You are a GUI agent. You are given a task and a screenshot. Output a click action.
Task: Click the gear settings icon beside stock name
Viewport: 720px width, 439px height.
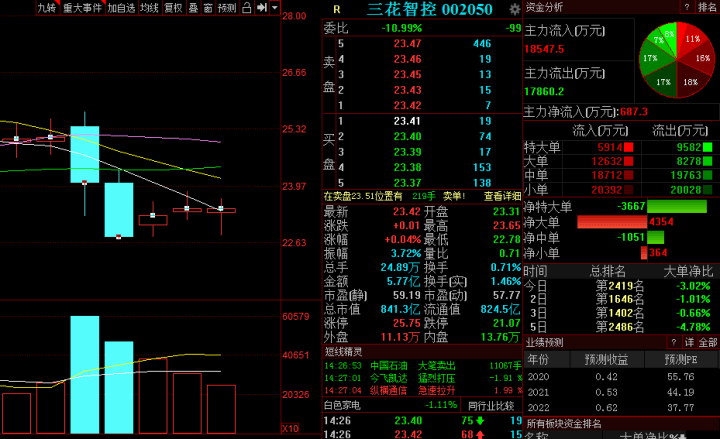pos(514,9)
